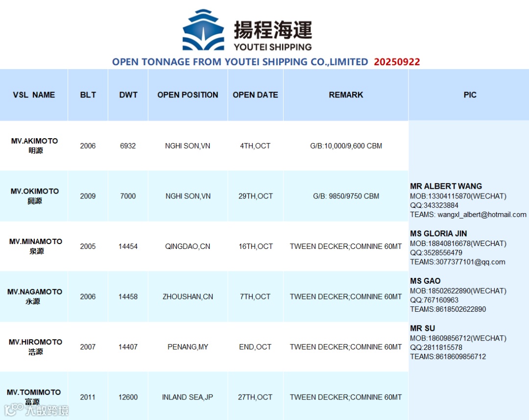The width and height of the screenshot is (529, 420).
Task: Click Teams address 3077377101@qq.com
Action: pyautogui.click(x=470, y=262)
